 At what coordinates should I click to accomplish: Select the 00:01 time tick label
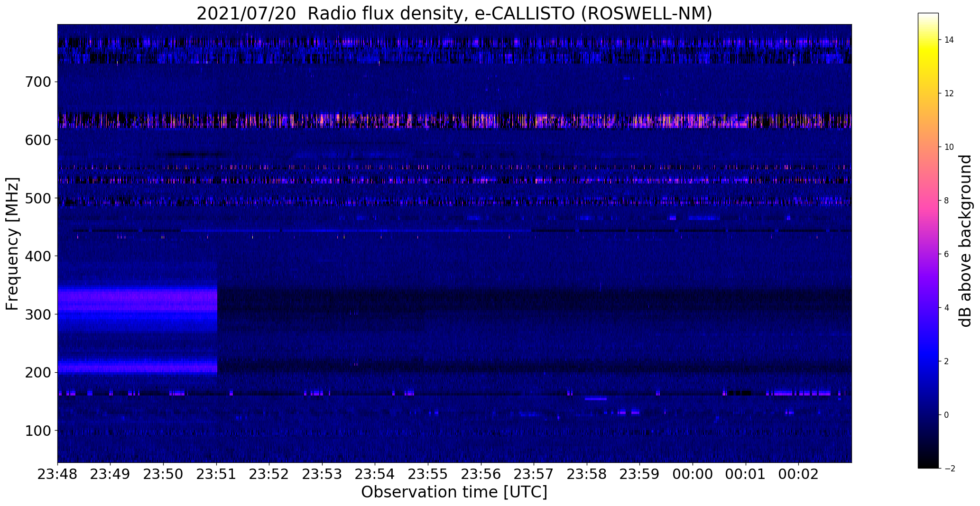pos(746,474)
